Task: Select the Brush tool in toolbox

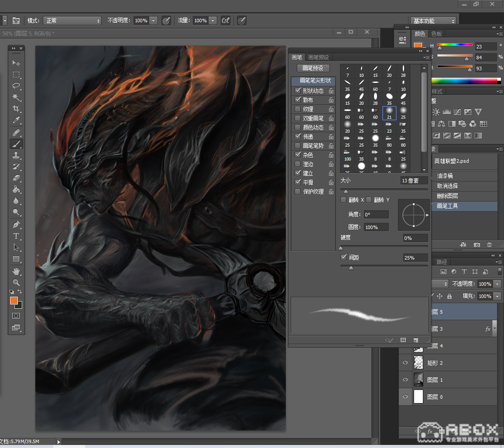Action: pyautogui.click(x=16, y=144)
